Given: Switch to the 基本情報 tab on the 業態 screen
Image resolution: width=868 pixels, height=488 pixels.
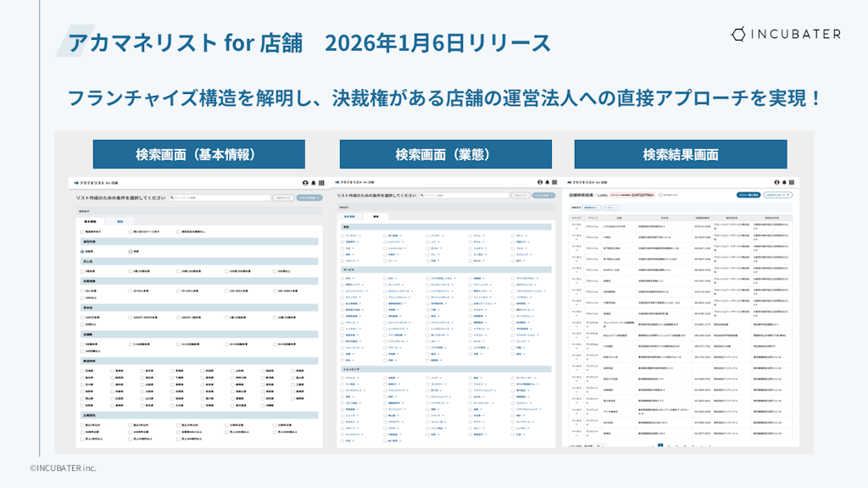Looking at the screenshot, I should click(x=349, y=216).
